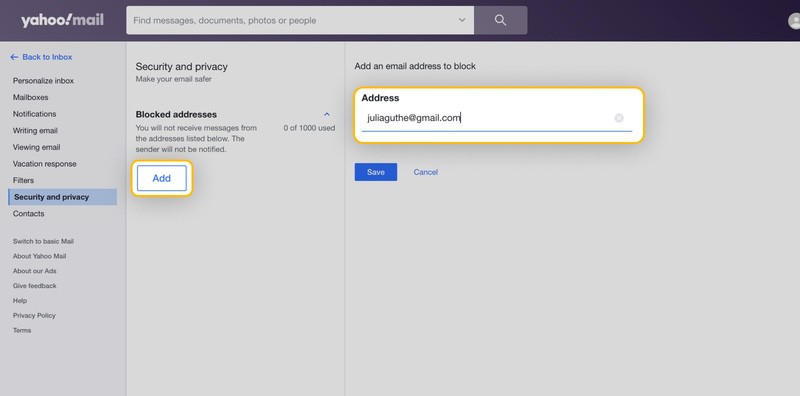
Task: Clear the Address field with X icon
Action: (619, 118)
